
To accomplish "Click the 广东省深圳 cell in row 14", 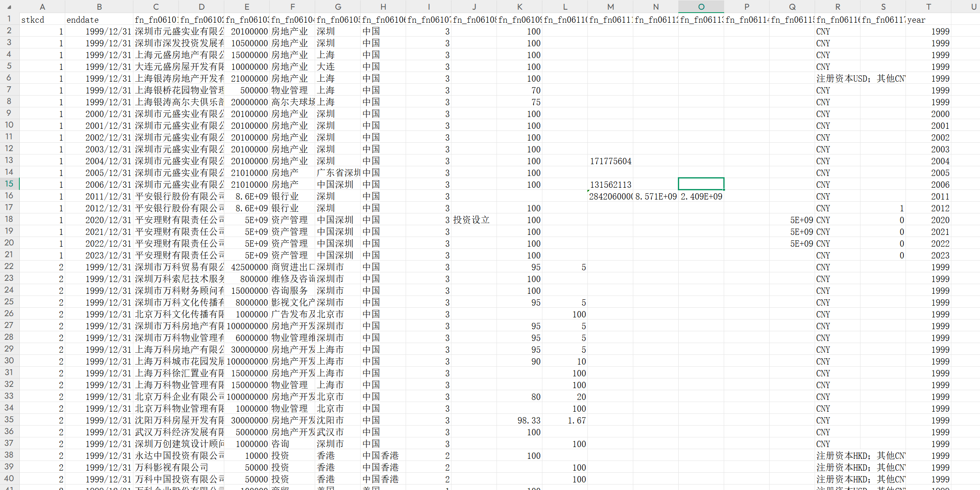I will [x=337, y=173].
